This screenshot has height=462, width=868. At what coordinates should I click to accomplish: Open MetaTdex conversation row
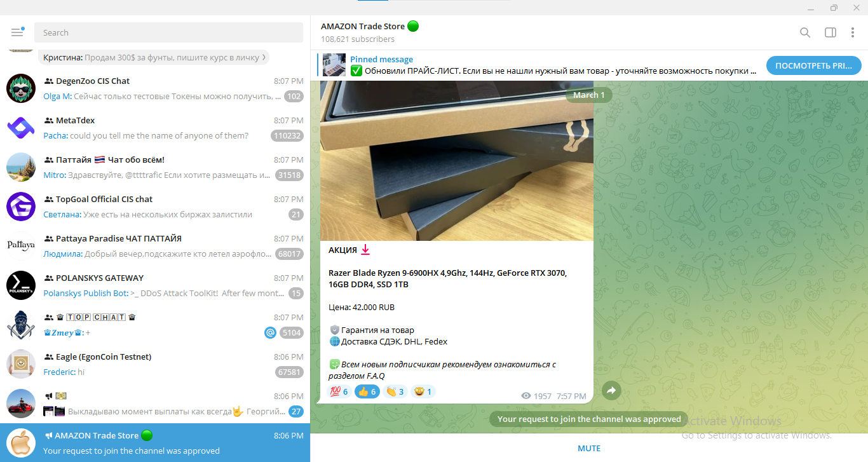(155, 128)
